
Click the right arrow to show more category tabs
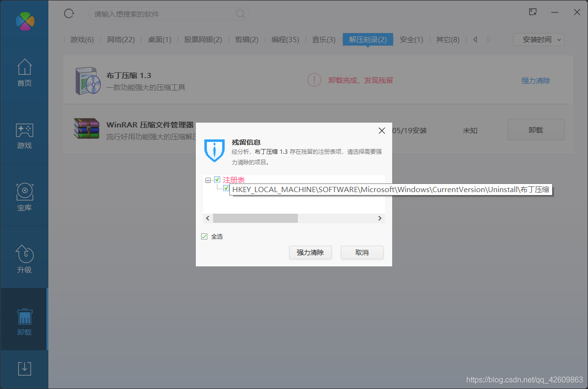(488, 39)
